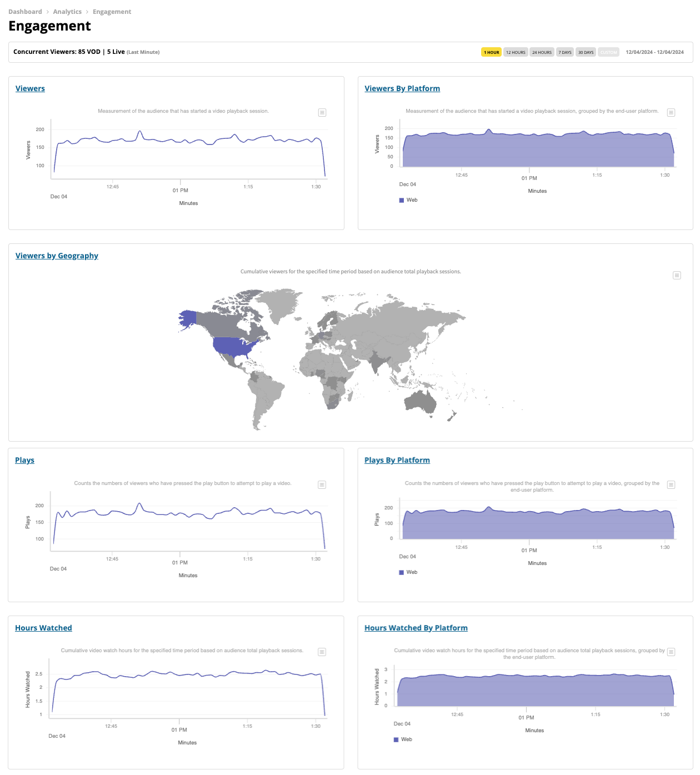The width and height of the screenshot is (700, 775).
Task: Go to Analytics breadcrumb
Action: click(67, 12)
